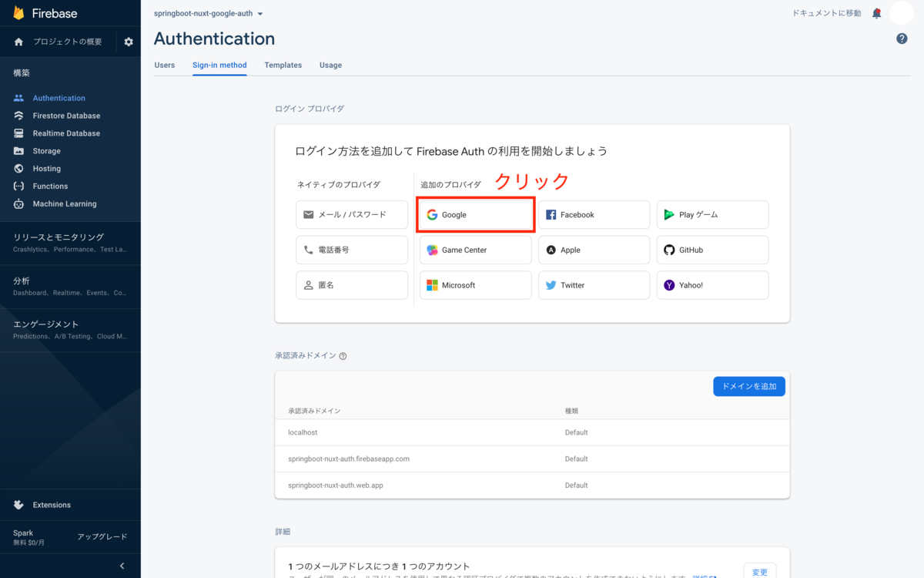
Task: Click the localhost domain row
Action: point(532,432)
